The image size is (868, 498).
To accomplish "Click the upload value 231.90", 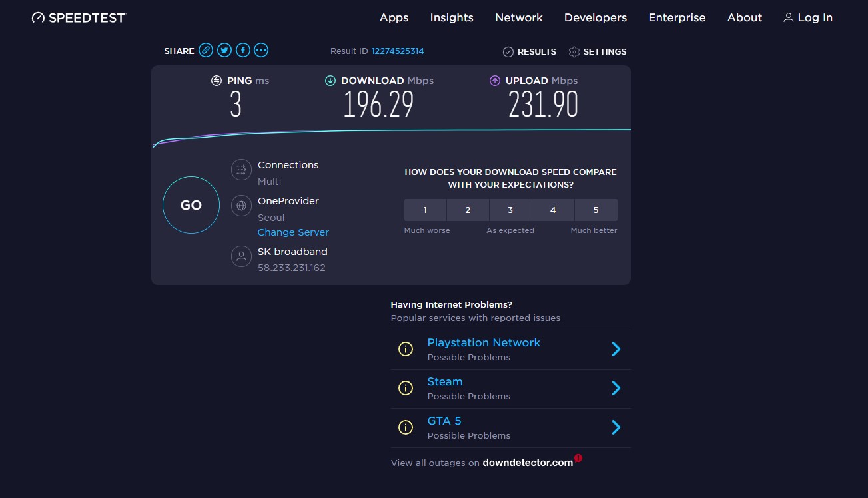I will [x=543, y=105].
